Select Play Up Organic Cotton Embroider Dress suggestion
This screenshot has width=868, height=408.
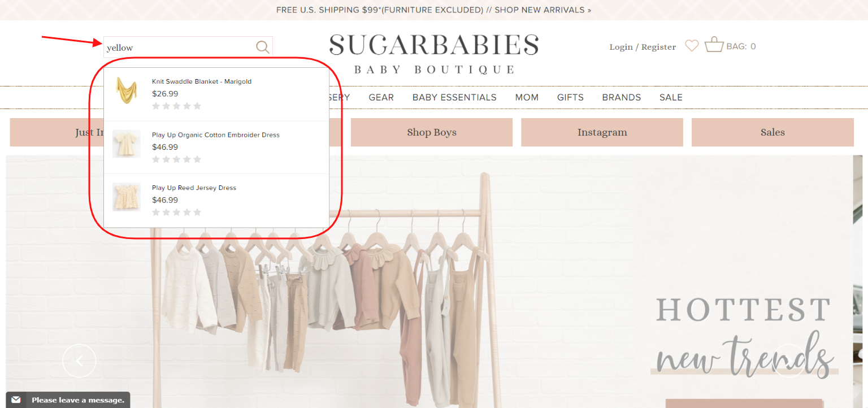click(x=216, y=135)
